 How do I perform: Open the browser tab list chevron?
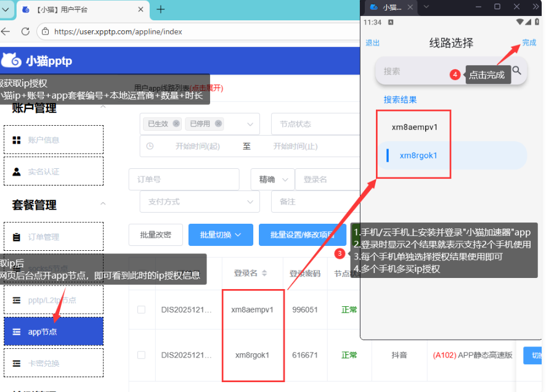pos(6,9)
